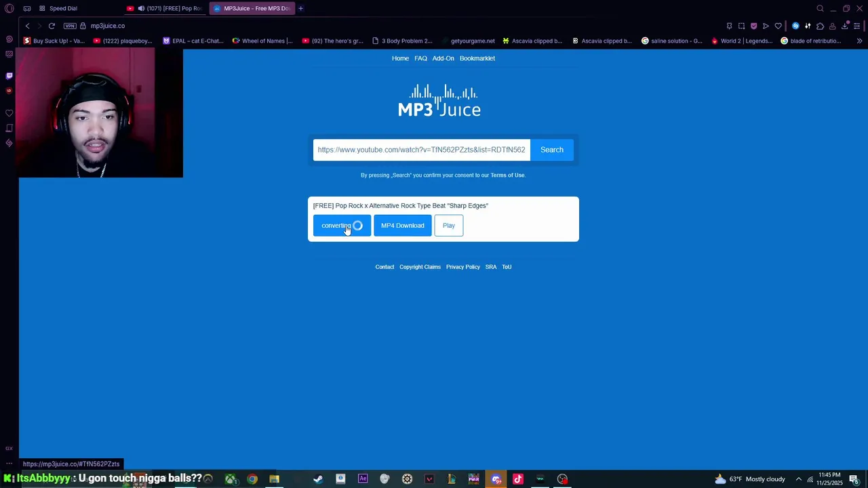868x488 pixels.
Task: Open the TikTok taskbar icon
Action: (x=518, y=479)
